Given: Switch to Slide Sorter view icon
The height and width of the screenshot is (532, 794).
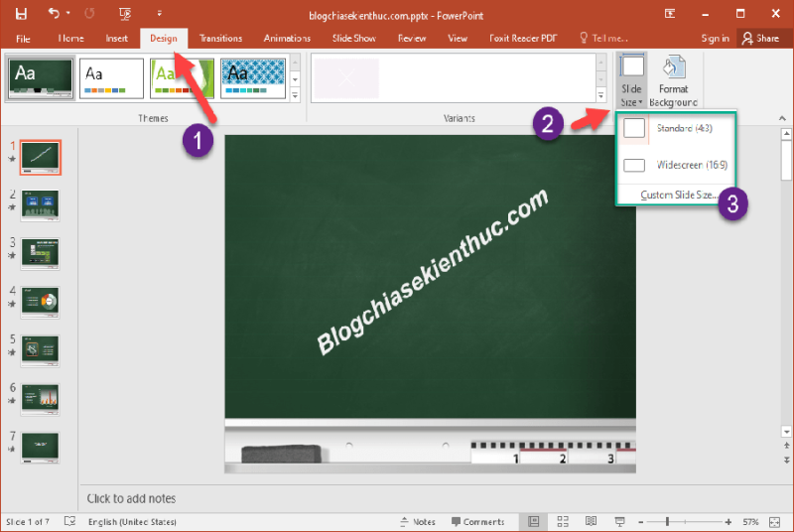Looking at the screenshot, I should coord(563,522).
